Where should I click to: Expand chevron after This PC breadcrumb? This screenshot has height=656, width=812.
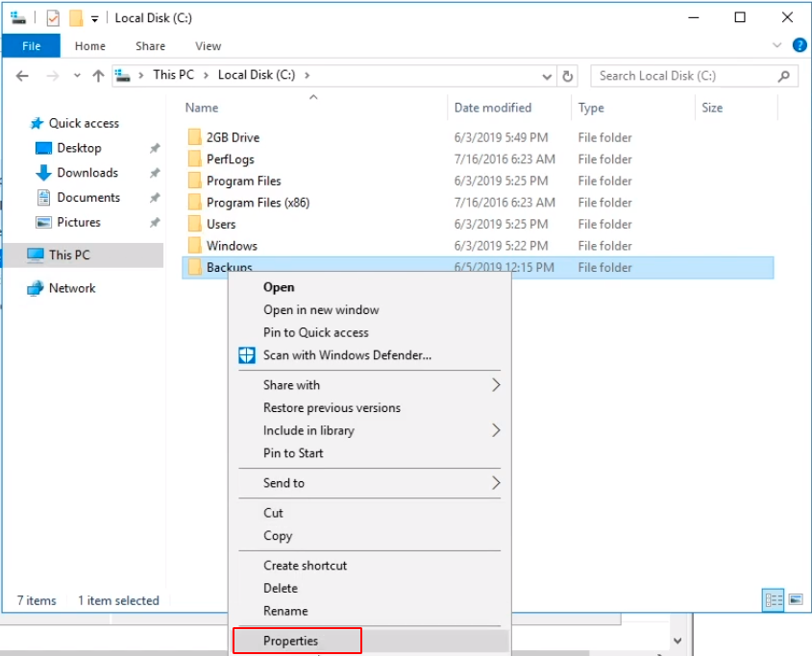(206, 76)
